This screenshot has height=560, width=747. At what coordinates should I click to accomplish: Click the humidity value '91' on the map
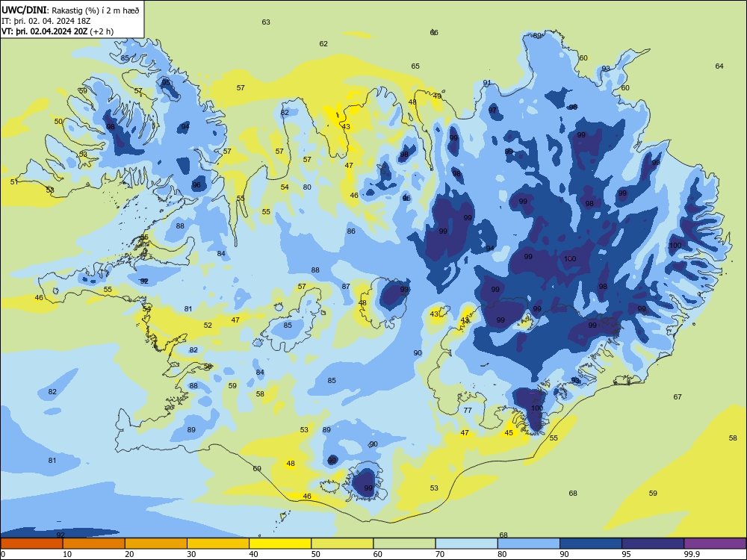(x=487, y=83)
